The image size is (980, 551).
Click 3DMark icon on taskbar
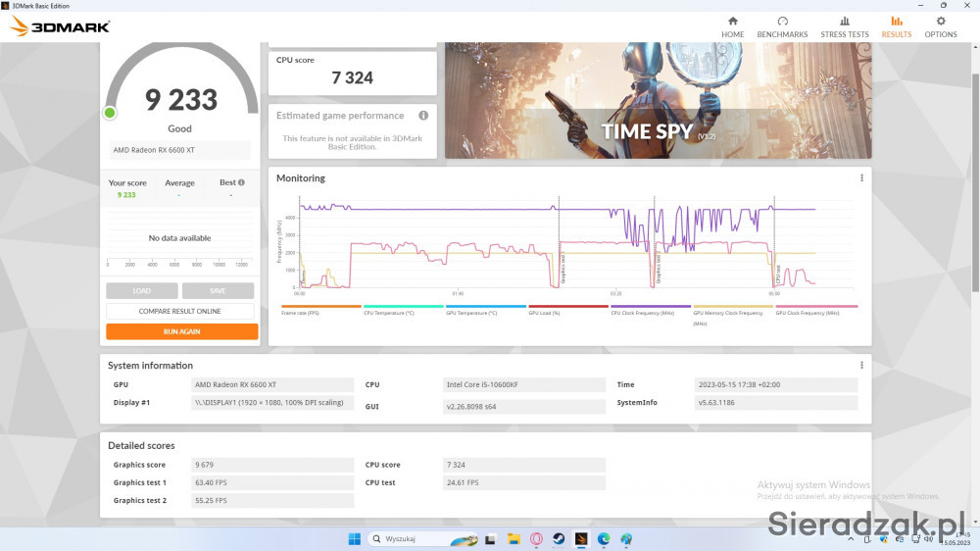tap(581, 539)
